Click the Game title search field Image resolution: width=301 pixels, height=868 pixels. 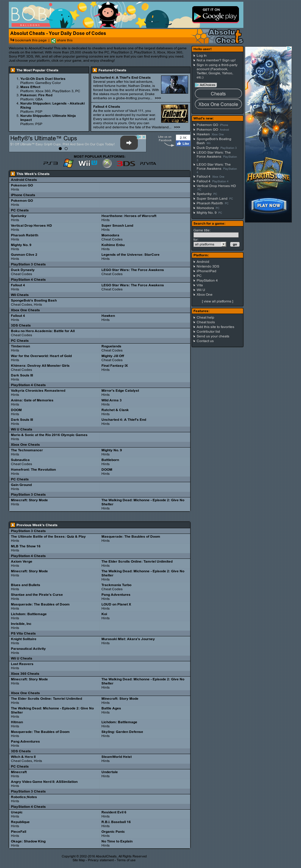216,235
